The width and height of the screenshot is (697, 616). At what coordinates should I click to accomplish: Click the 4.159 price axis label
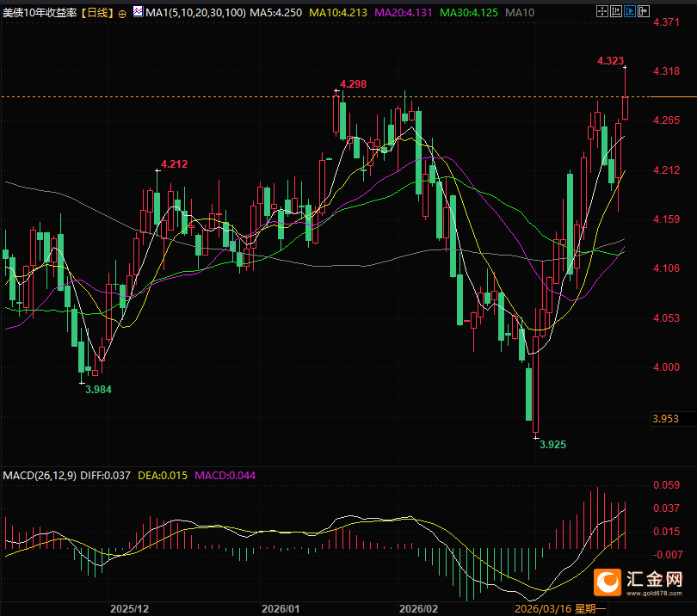coord(666,219)
